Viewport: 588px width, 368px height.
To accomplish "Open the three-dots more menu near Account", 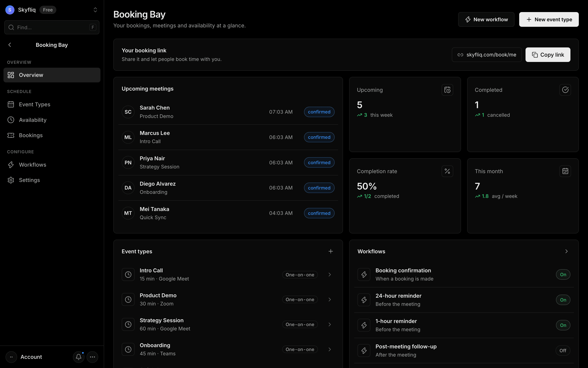I will click(x=92, y=357).
